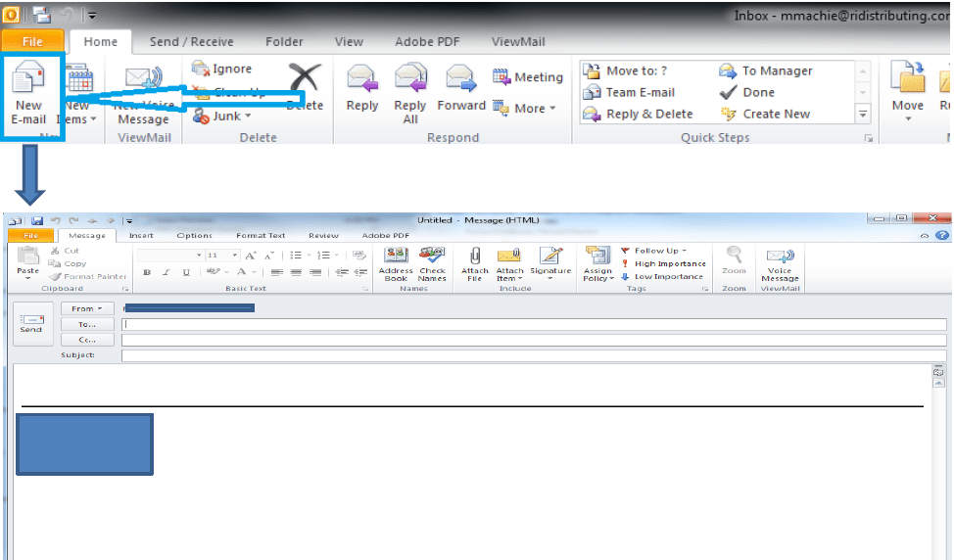The width and height of the screenshot is (954, 560).
Task: Switch to the Folder tab
Action: click(284, 42)
